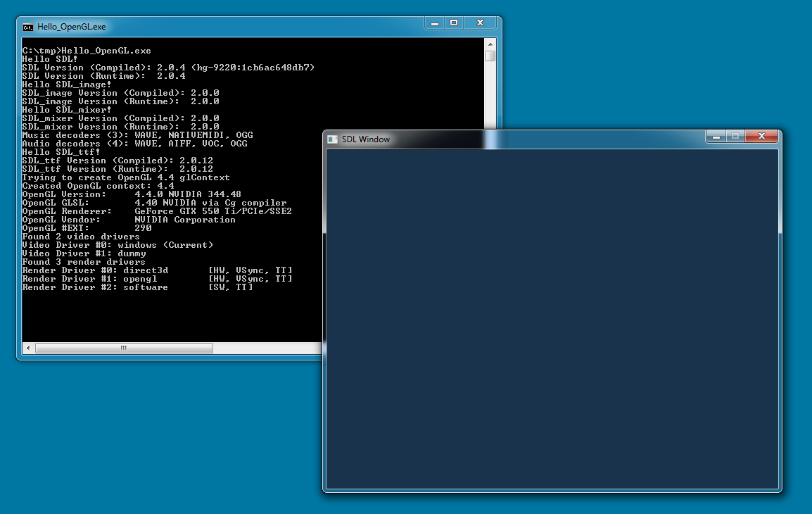The width and height of the screenshot is (812, 514).
Task: Click the 'Found 2 video drivers' line
Action: click(81, 237)
